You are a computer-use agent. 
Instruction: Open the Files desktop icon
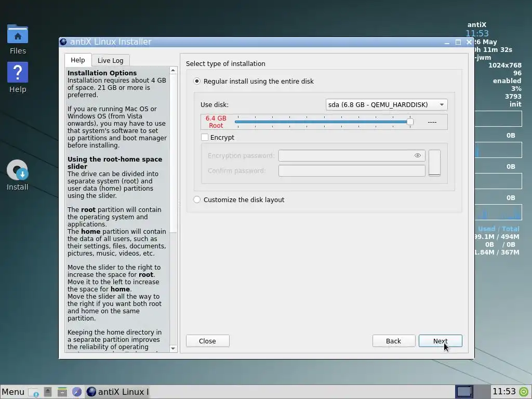pyautogui.click(x=18, y=39)
